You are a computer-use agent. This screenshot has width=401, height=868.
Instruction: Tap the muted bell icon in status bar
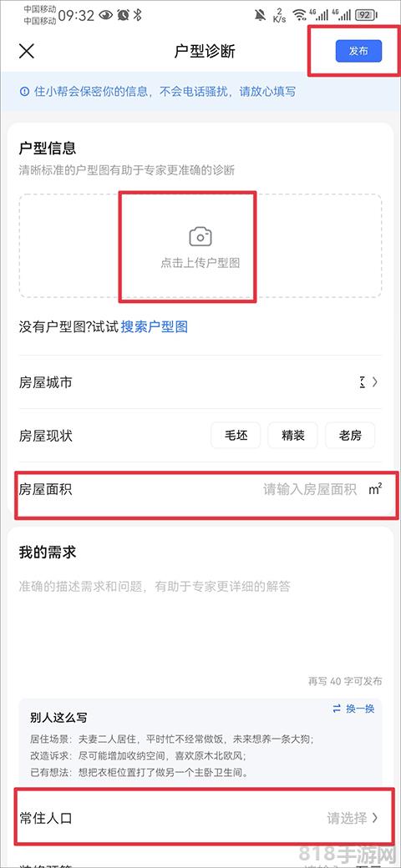click(x=261, y=15)
